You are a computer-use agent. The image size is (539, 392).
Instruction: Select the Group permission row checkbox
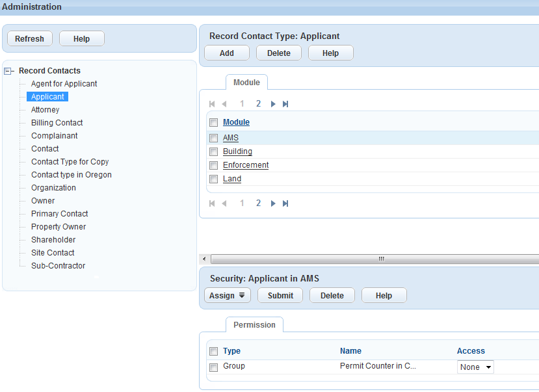(x=213, y=367)
